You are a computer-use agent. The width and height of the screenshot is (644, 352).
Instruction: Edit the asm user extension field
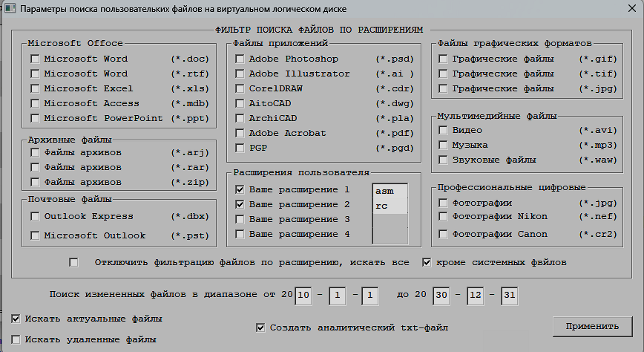(390, 191)
